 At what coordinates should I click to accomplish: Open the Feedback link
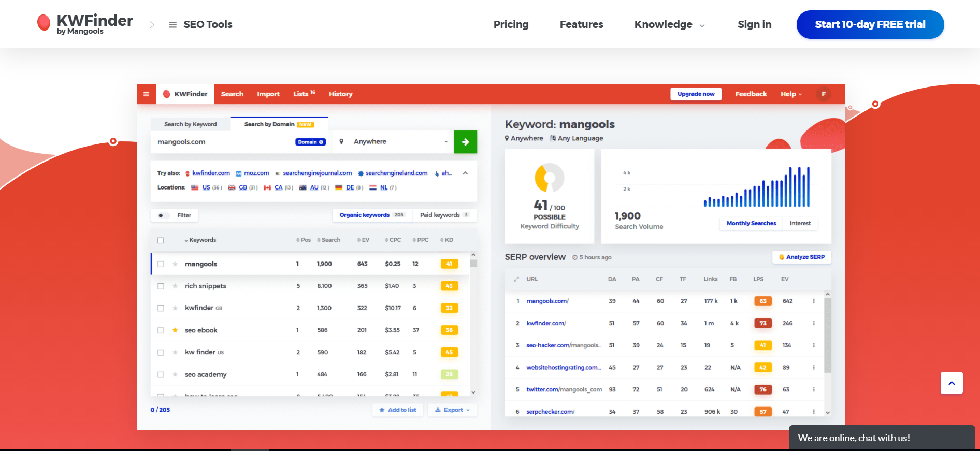coord(751,94)
